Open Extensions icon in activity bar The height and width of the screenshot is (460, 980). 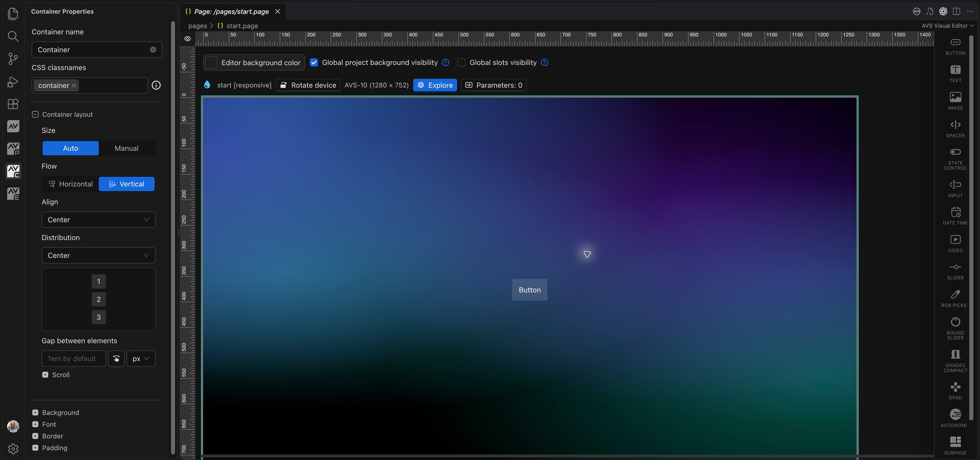click(x=13, y=104)
